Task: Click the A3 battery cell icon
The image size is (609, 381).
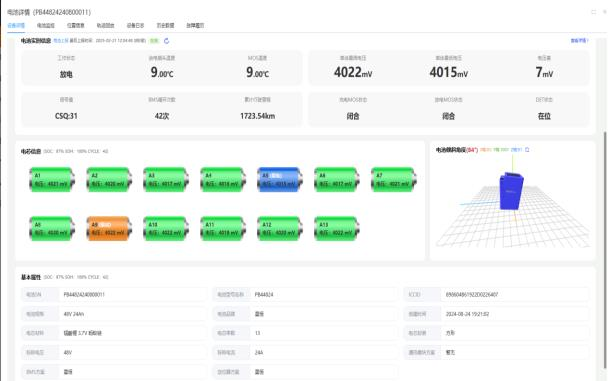Action: 166,179
